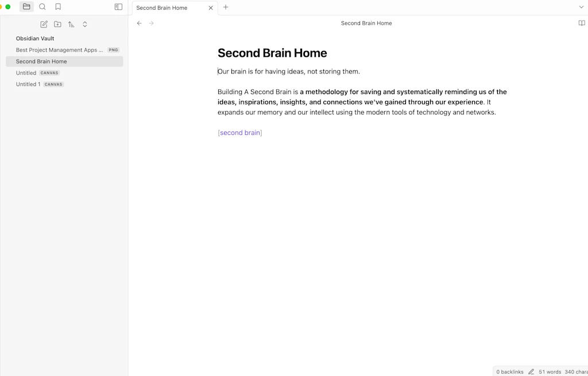Collapse the left sidebar
Screen dimensions: 588x376
[118, 6]
